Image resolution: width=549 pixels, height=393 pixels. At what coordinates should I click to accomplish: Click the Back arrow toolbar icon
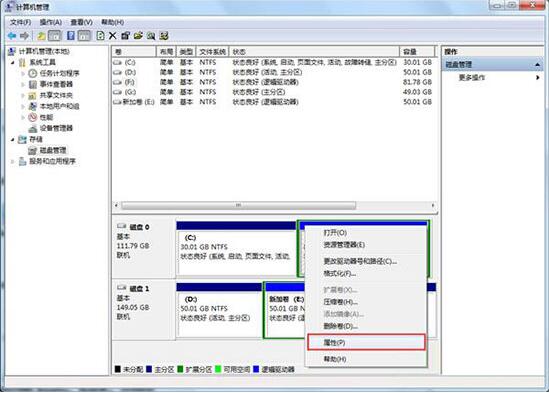pos(12,36)
